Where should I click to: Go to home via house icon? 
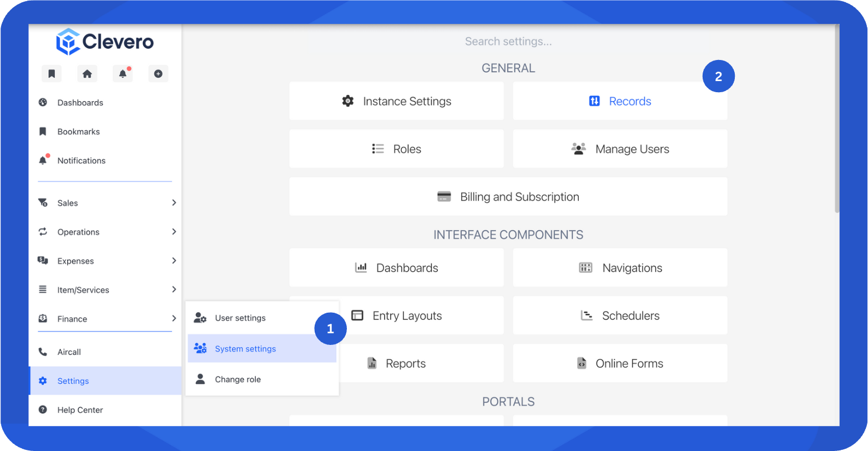87,73
